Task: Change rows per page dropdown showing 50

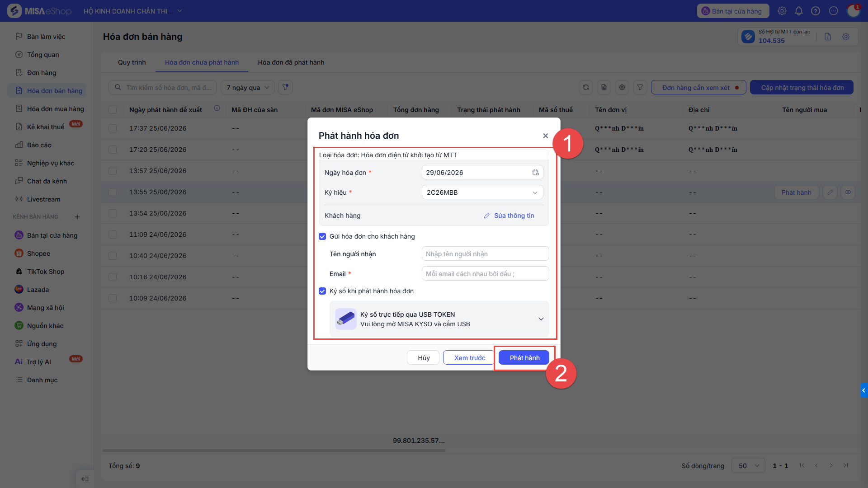Action: (x=748, y=465)
